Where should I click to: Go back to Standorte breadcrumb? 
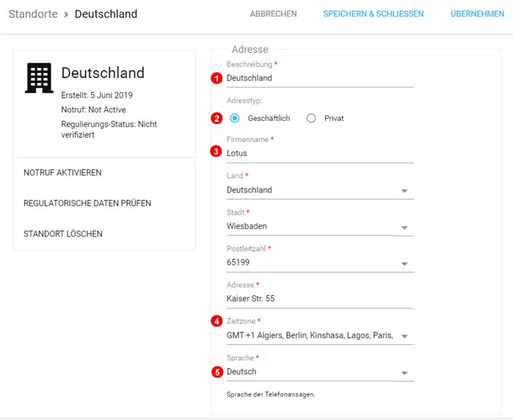click(33, 14)
